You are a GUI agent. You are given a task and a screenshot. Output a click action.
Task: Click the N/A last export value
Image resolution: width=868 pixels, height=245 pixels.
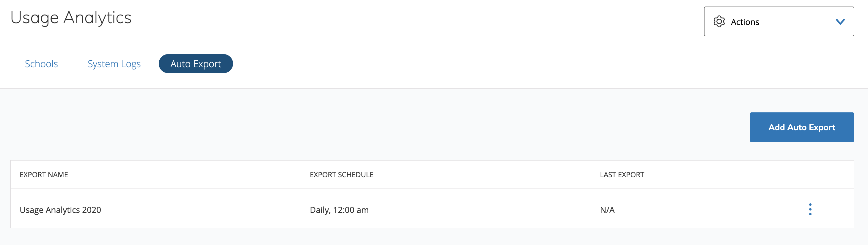(607, 210)
